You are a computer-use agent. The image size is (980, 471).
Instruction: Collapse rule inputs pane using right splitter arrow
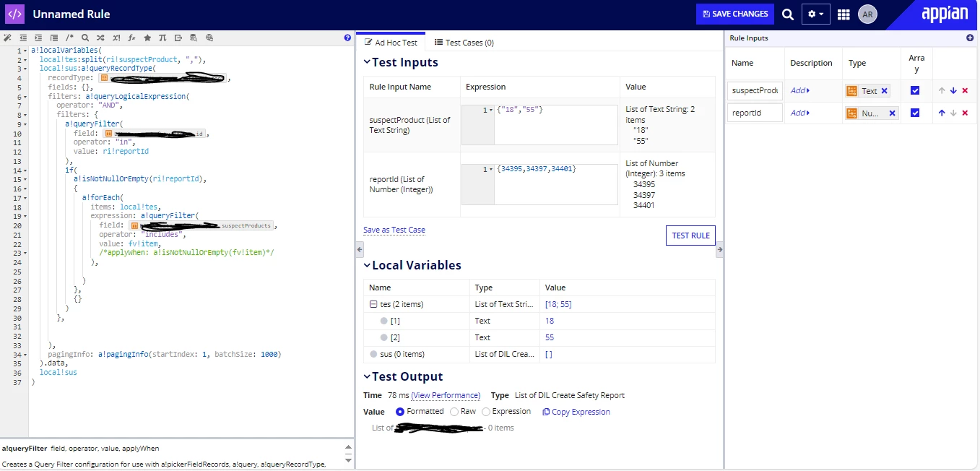(719, 249)
